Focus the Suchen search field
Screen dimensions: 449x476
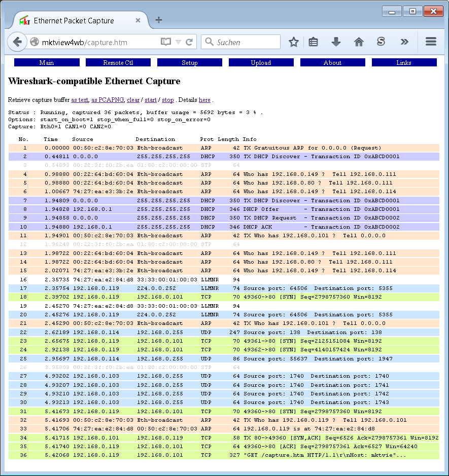240,42
